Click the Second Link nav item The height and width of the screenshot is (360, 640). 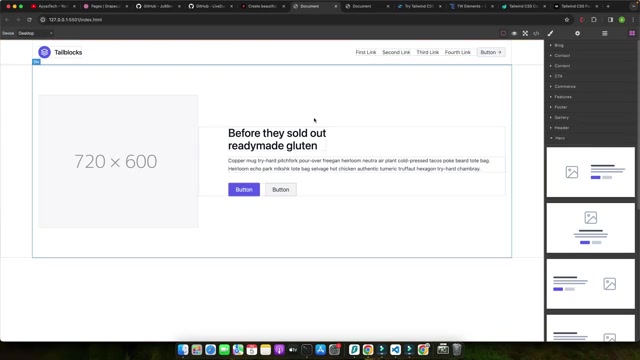click(396, 52)
